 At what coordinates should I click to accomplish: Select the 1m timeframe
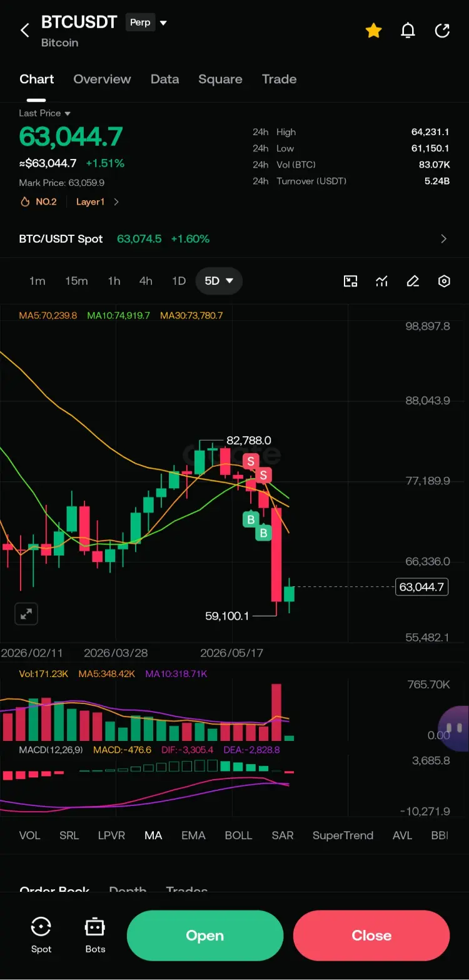tap(37, 281)
